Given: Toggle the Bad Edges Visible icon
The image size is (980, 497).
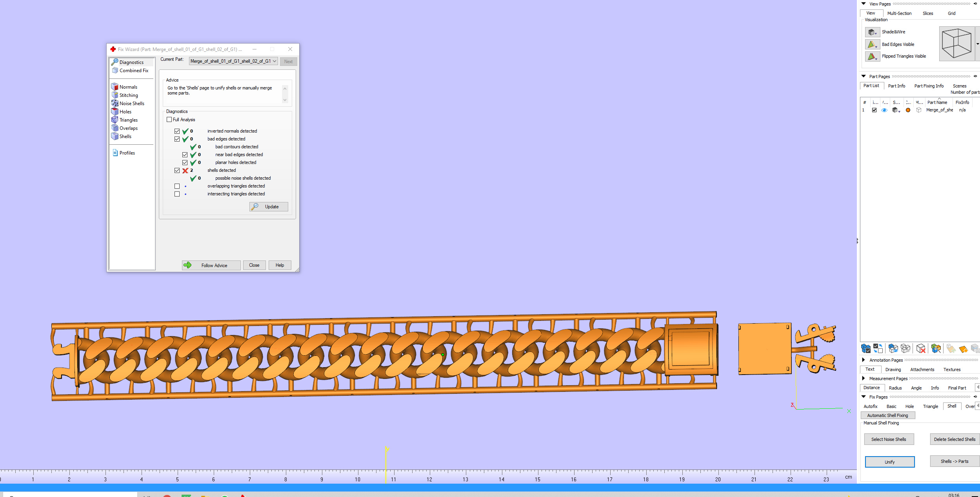Looking at the screenshot, I should pos(872,44).
